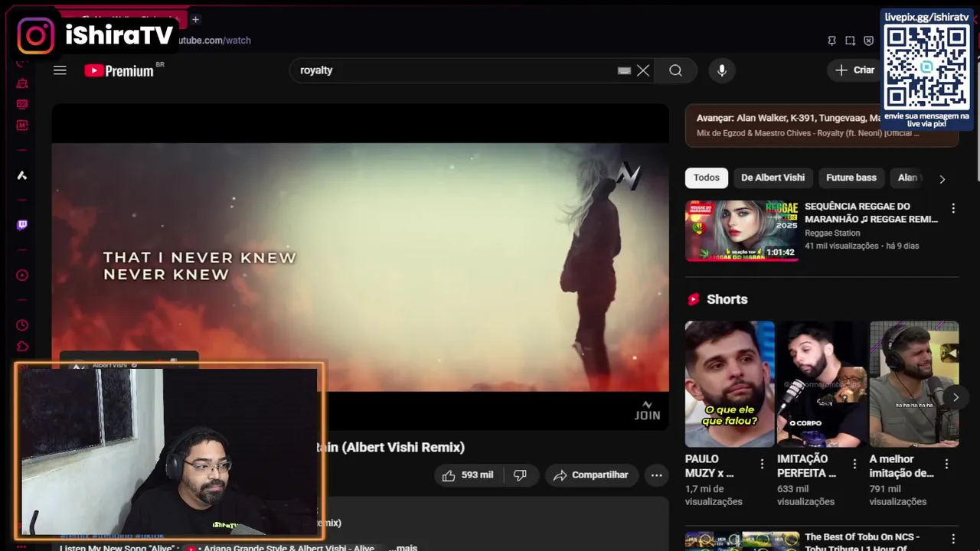This screenshot has height=551, width=980.
Task: Click the magnifier search button
Action: click(x=675, y=70)
